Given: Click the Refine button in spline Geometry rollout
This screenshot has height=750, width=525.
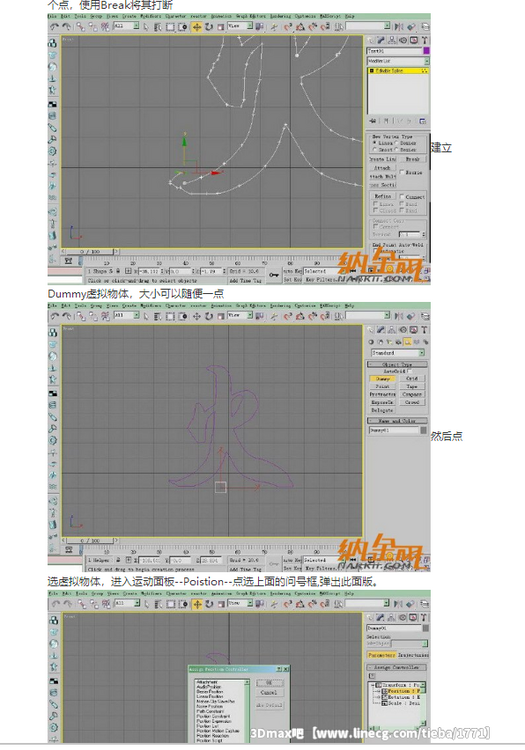Looking at the screenshot, I should click(383, 196).
